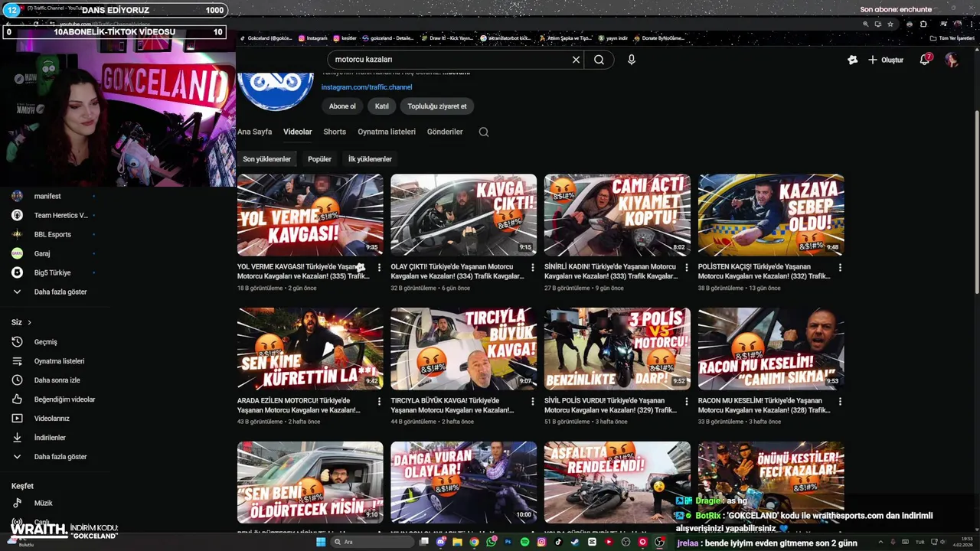Open the Gönderiler tab

point(445,132)
